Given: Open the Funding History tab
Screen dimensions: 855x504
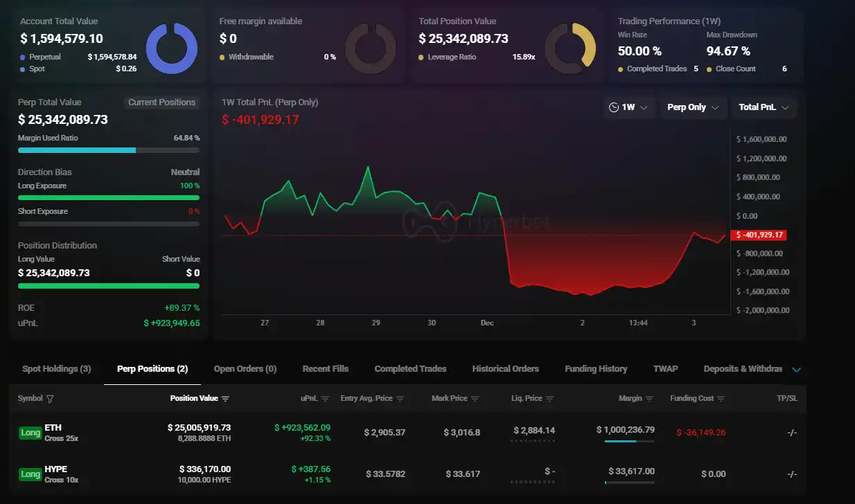Looking at the screenshot, I should (596, 369).
